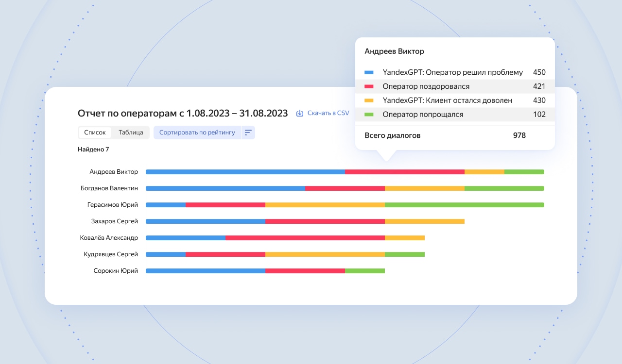Click the yellow legend marker in tooltip
This screenshot has width=622, height=364.
pos(369,100)
